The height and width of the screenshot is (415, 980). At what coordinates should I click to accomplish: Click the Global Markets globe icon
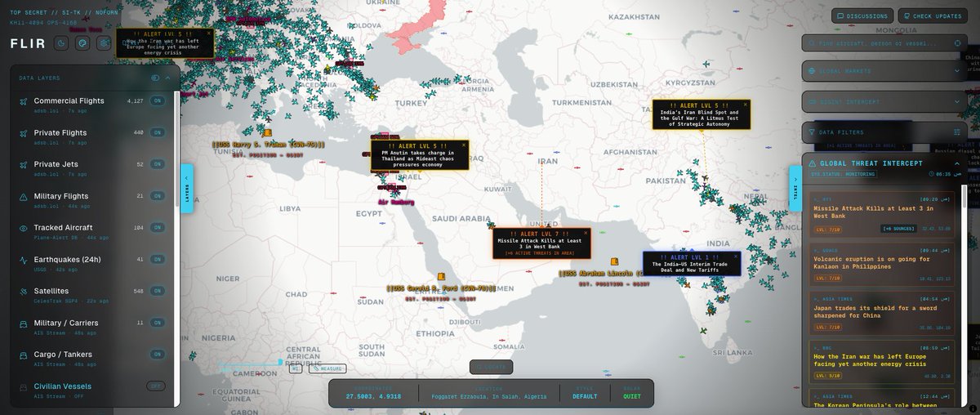tap(813, 72)
